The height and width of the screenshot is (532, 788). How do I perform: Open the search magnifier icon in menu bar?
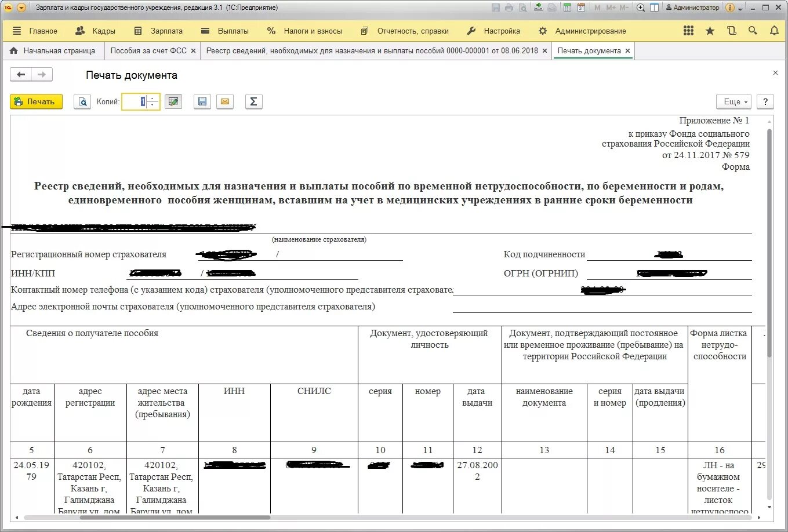tap(753, 31)
